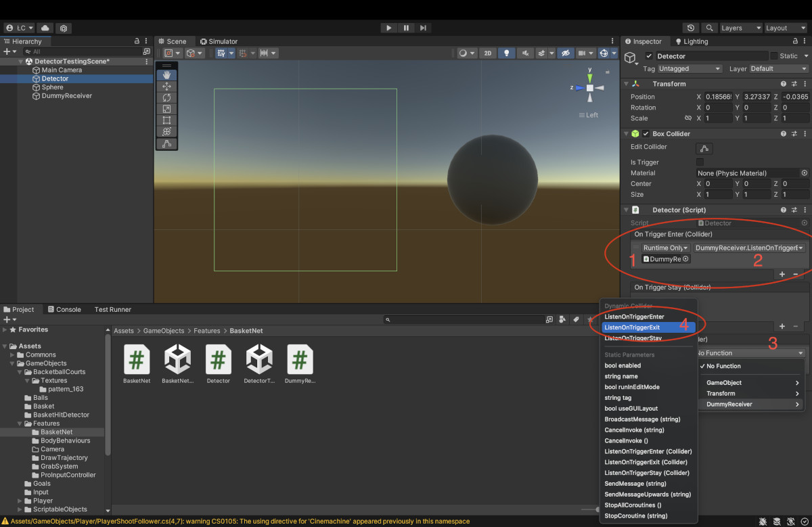Toggle 2D view mode in Scene
The height and width of the screenshot is (527, 812).
[x=487, y=53]
